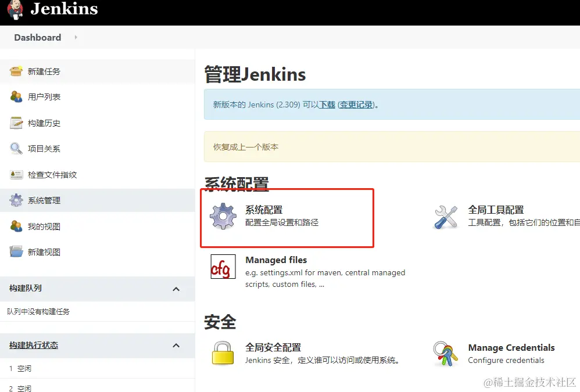Expand the breadcrumb arrow next to Dashboard
Screen dimensions: 580x392
pos(76,37)
